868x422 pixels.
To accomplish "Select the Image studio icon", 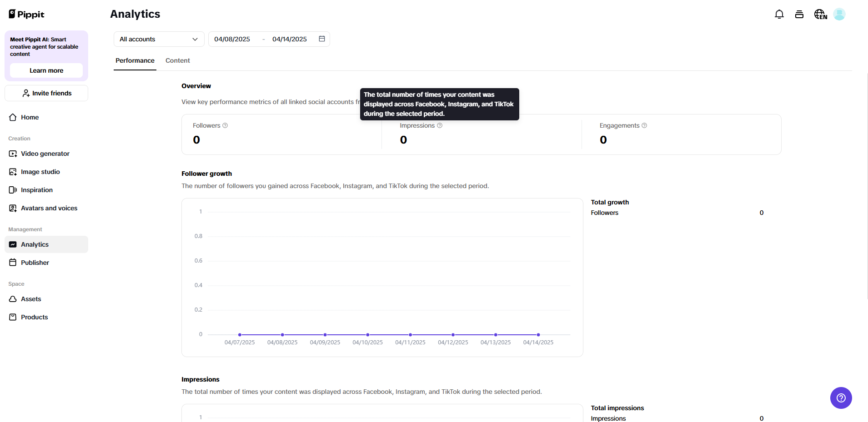I will pos(40,172).
